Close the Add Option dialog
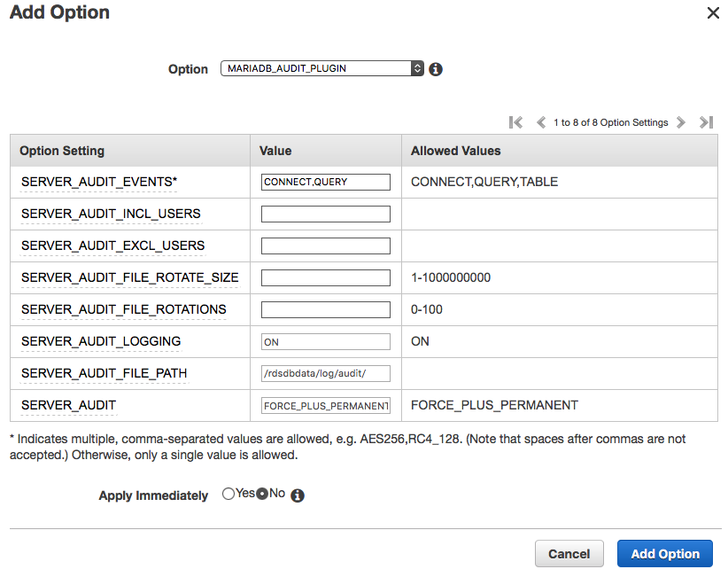 click(713, 13)
